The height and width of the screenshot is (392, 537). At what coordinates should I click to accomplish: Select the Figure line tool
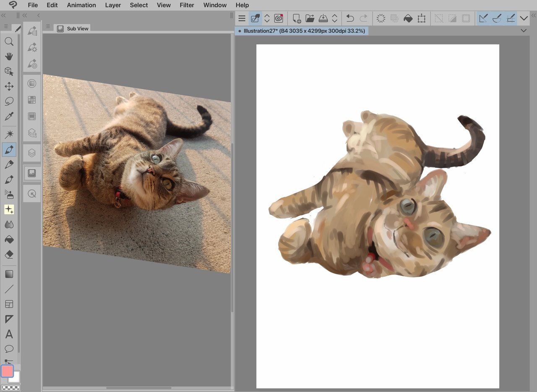coord(9,289)
